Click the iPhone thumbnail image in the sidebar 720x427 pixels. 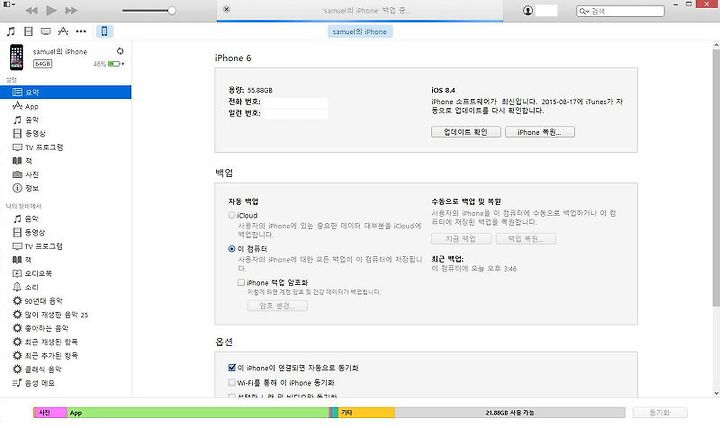click(x=17, y=57)
